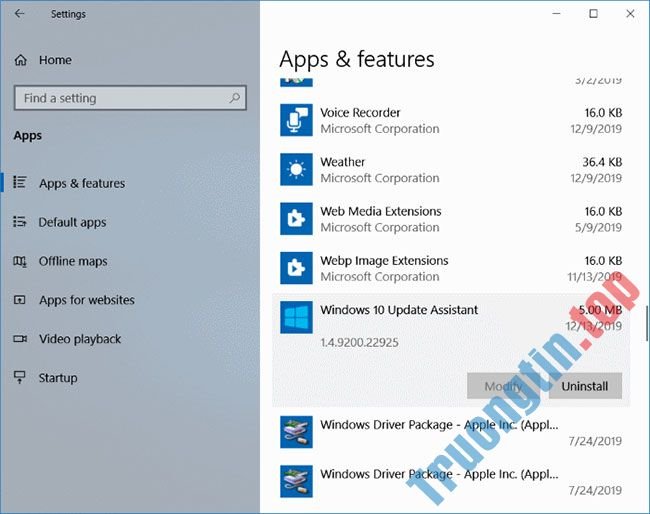Click the 36.4 KB size value
The image size is (650, 514).
[602, 162]
